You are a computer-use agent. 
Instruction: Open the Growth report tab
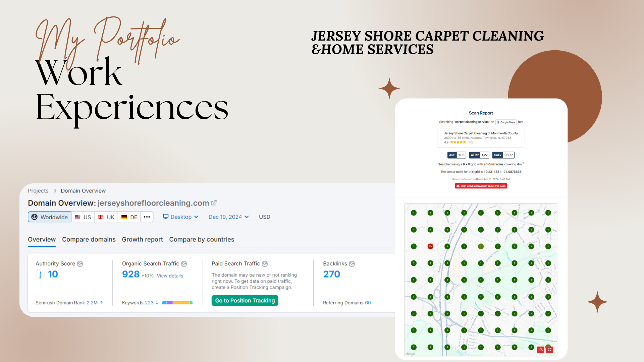coord(142,239)
